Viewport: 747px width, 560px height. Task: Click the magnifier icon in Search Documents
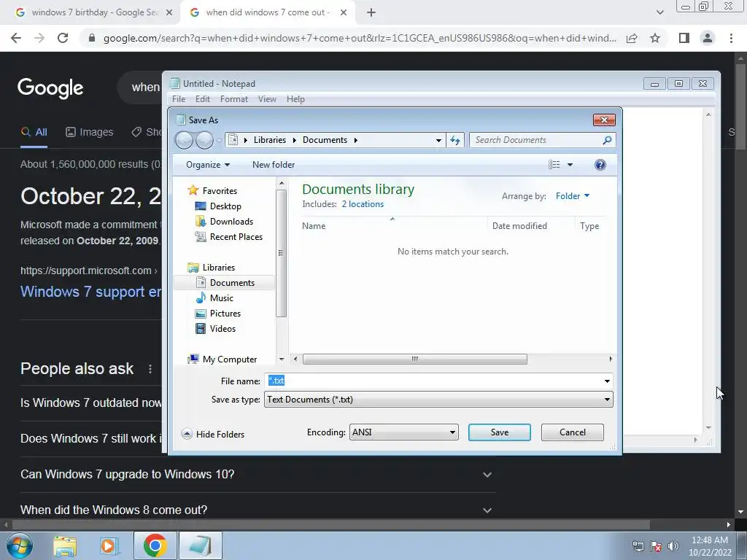pos(607,140)
